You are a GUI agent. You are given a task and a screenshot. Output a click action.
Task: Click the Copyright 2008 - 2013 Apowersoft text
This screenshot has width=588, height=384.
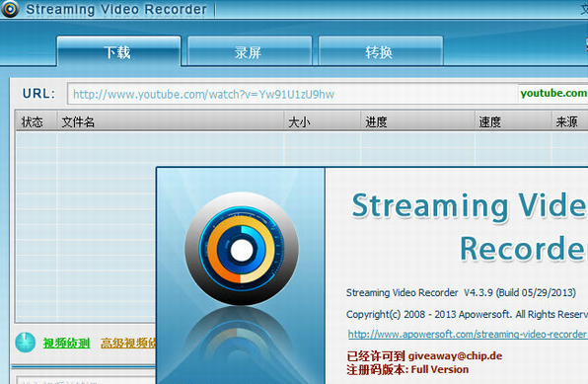(467, 314)
